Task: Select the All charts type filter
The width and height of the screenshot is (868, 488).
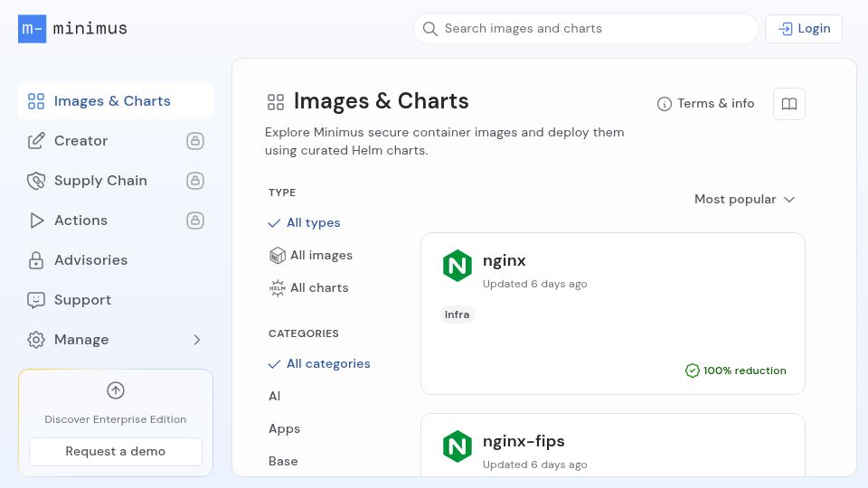Action: [308, 288]
